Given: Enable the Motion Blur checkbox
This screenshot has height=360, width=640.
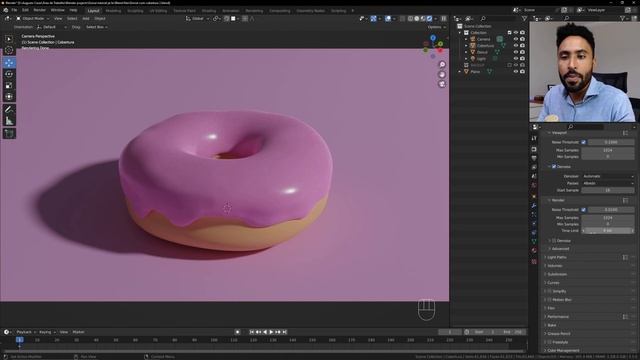Looking at the screenshot, I should (549, 300).
